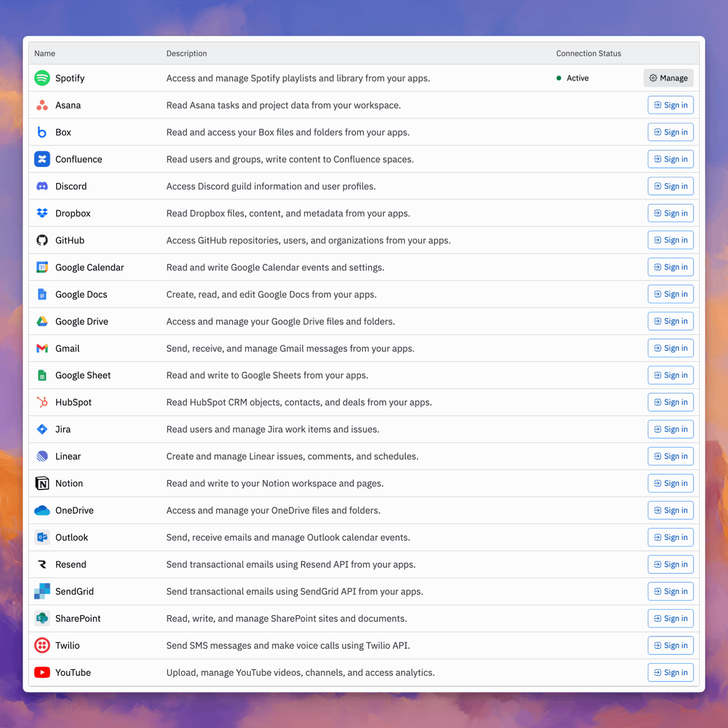Viewport: 728px width, 728px height.
Task: Click the 'Read HubSpot CRM objects' description
Action: [299, 402]
